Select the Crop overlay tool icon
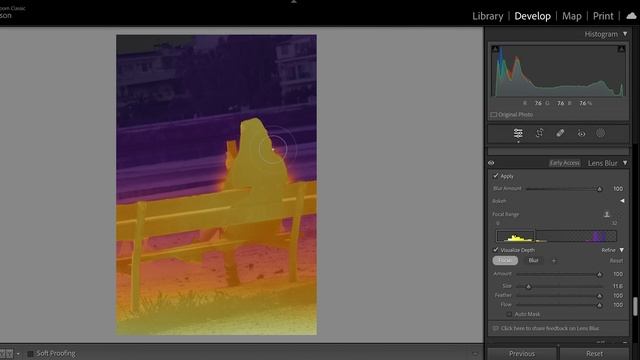This screenshot has width=640, height=360. 539,133
